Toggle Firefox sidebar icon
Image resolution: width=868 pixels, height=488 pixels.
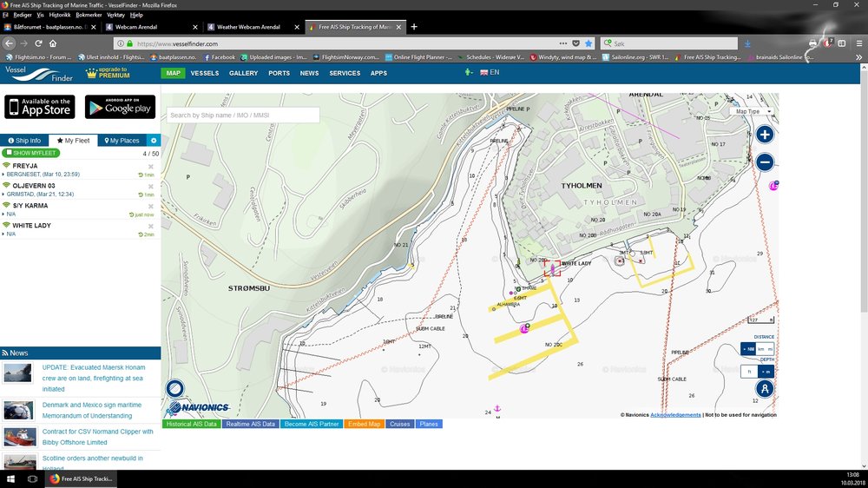pyautogui.click(x=842, y=43)
